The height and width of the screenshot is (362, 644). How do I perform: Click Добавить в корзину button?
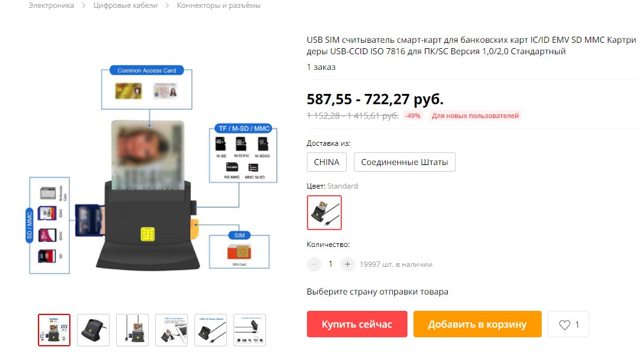477,324
